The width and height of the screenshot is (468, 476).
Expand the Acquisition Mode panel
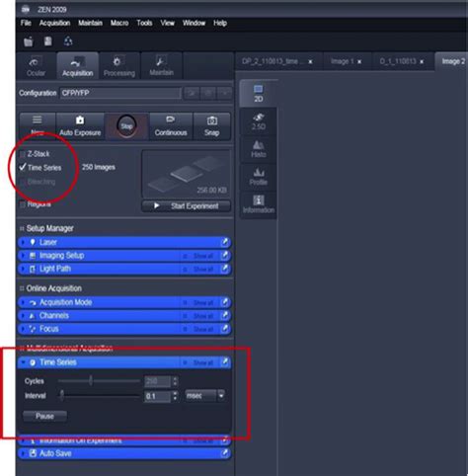[x=23, y=302]
